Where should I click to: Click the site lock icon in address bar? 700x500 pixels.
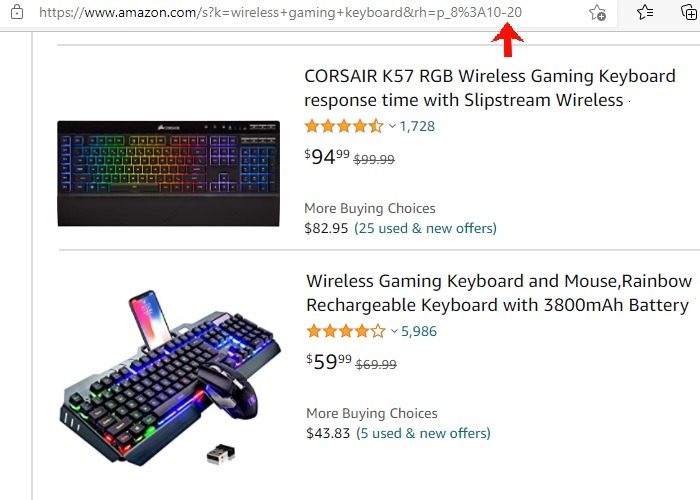click(x=16, y=13)
